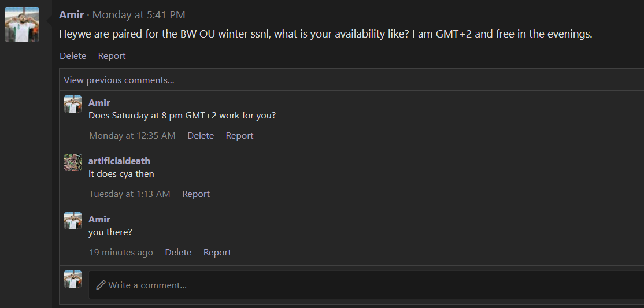
Task: Delete the 'Does Saturday at 8 pm' comment
Action: click(201, 136)
